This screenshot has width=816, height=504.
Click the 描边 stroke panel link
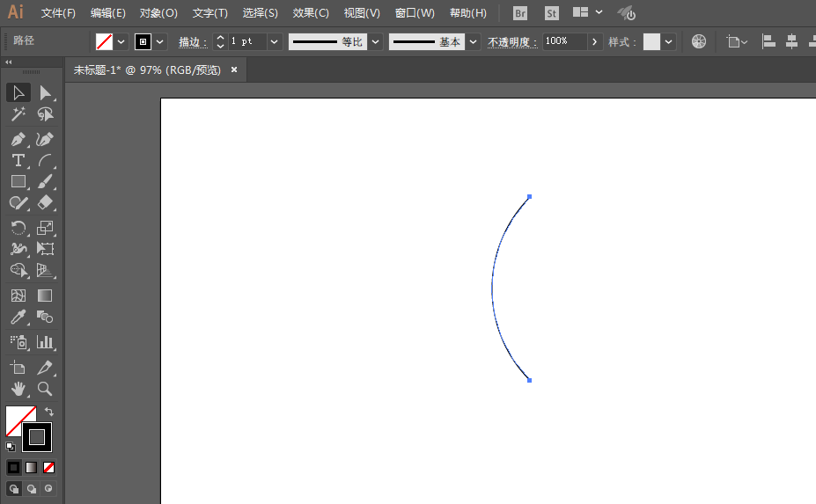pyautogui.click(x=193, y=41)
